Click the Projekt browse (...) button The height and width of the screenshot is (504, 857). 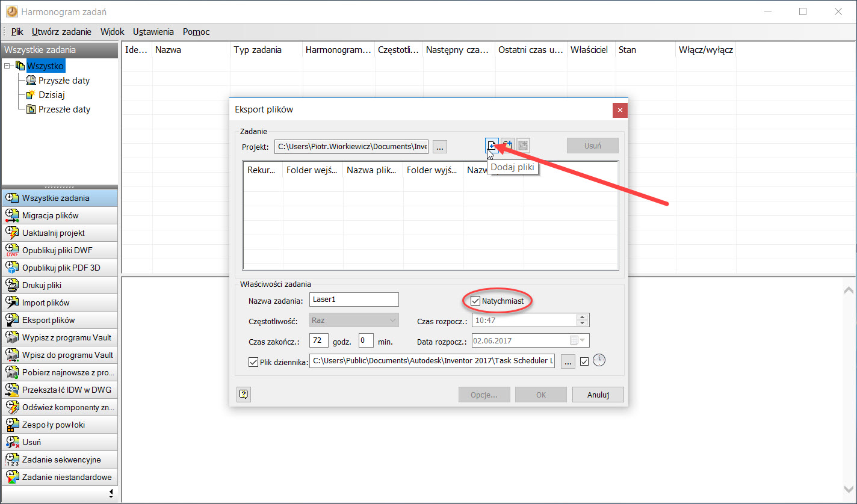click(x=440, y=146)
